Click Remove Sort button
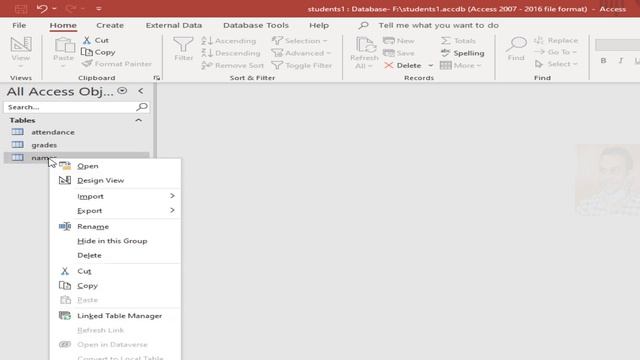This screenshot has height=360, width=640. (x=232, y=65)
